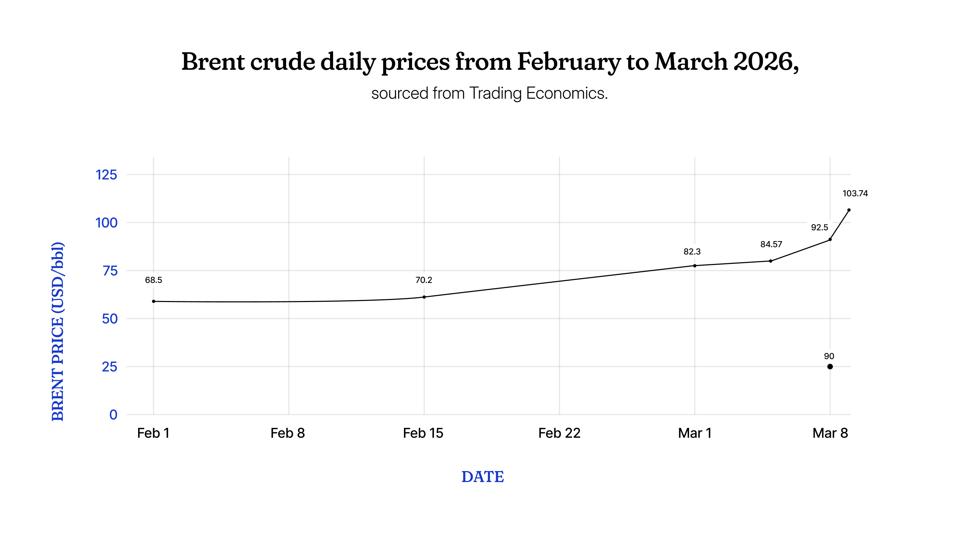Click the outlier dot labeled 90
The width and height of the screenshot is (980, 551).
[830, 367]
